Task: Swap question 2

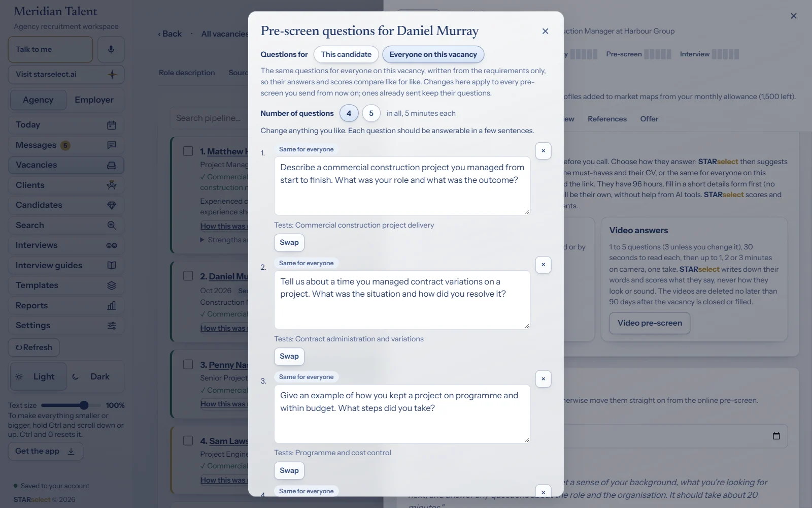Action: click(289, 356)
